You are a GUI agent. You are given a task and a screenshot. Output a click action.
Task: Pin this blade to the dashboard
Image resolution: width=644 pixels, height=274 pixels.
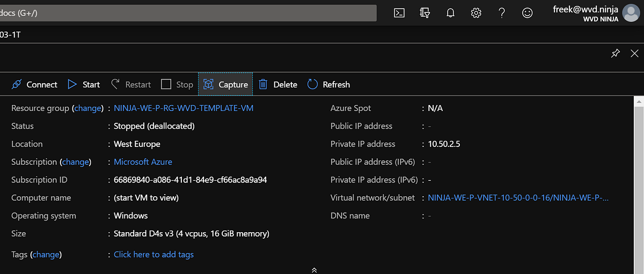(616, 53)
